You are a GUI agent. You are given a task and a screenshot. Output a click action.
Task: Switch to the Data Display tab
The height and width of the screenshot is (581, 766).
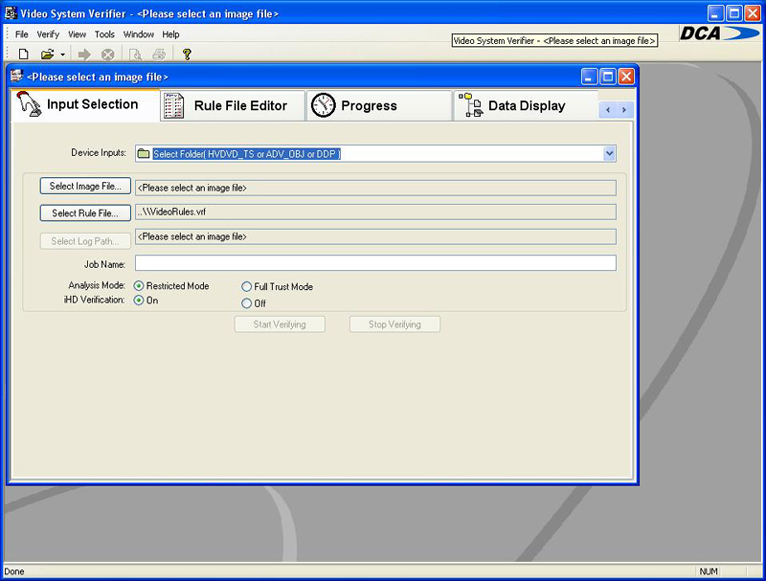coord(526,106)
